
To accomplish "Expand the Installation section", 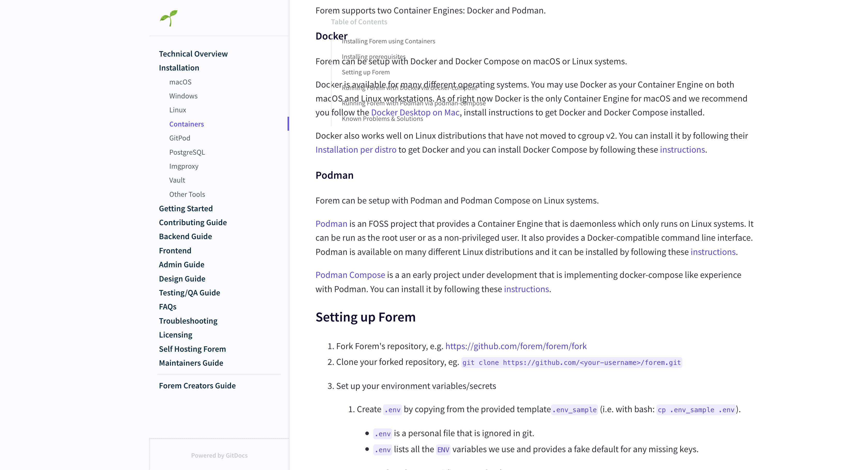I will pyautogui.click(x=179, y=68).
